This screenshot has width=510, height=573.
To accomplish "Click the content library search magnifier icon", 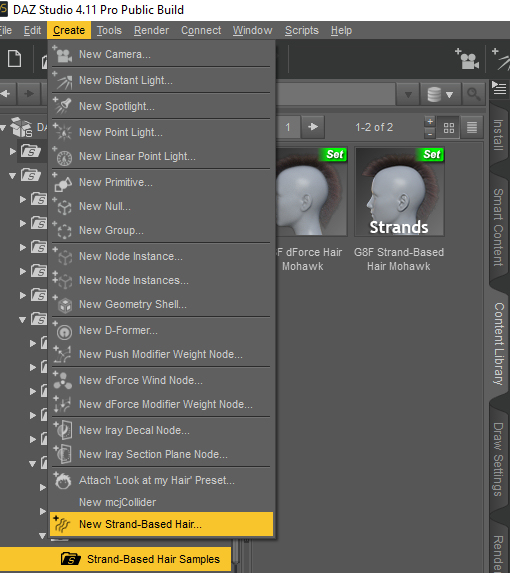I will [x=473, y=94].
